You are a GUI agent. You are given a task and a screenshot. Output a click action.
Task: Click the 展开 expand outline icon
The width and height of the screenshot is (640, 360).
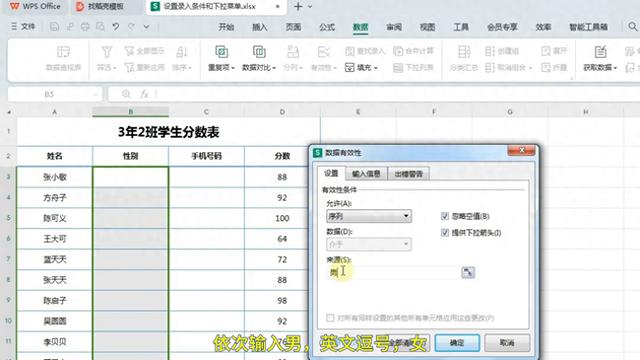click(546, 51)
